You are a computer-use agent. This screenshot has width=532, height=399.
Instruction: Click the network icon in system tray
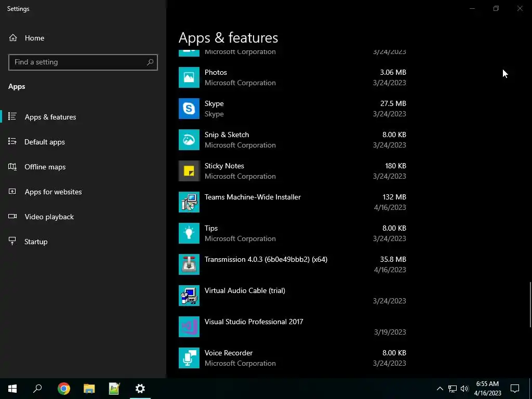click(x=453, y=389)
